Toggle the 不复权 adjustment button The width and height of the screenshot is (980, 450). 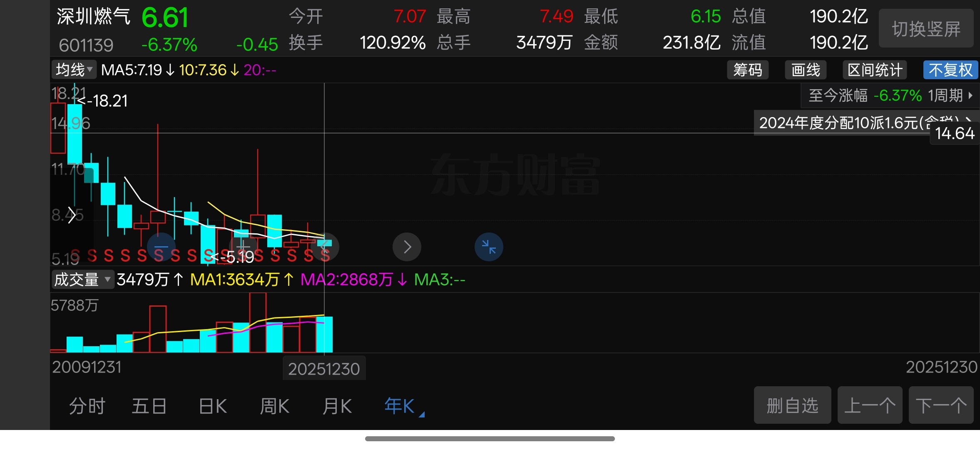click(950, 70)
